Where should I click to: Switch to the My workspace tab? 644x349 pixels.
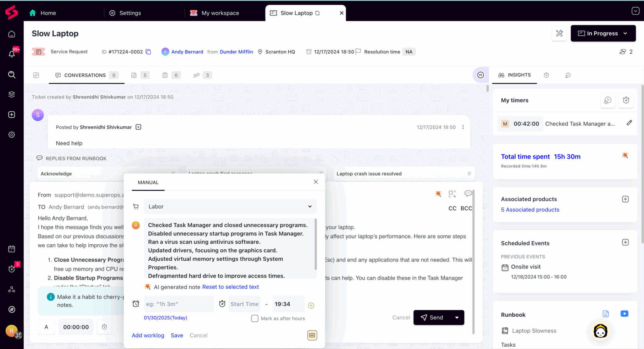pos(220,13)
